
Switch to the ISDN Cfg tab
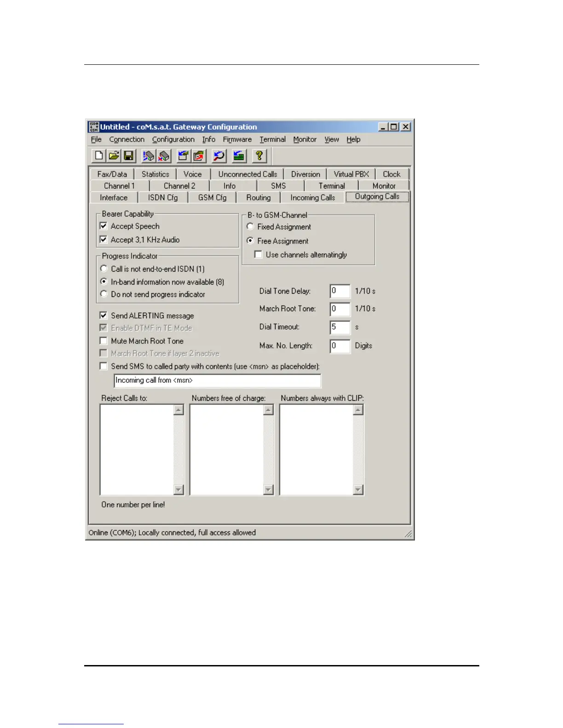pos(163,198)
